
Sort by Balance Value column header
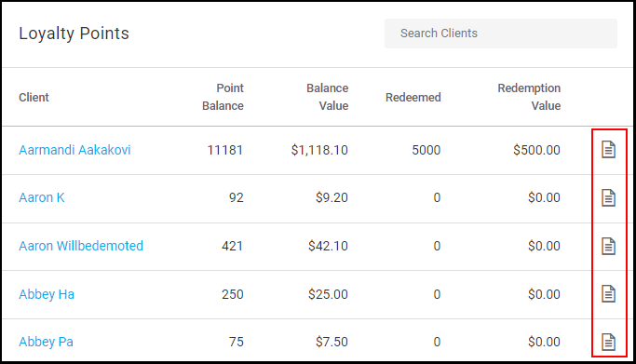pos(328,97)
